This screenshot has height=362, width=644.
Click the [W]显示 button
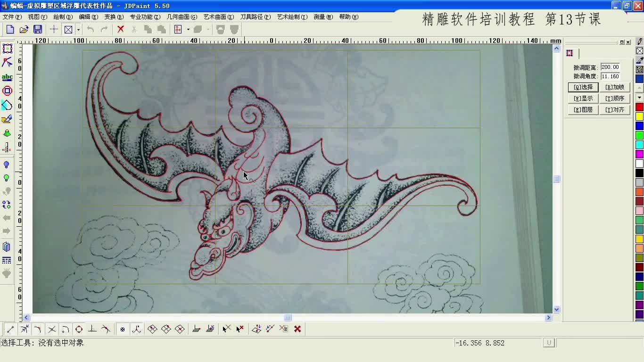(x=583, y=99)
